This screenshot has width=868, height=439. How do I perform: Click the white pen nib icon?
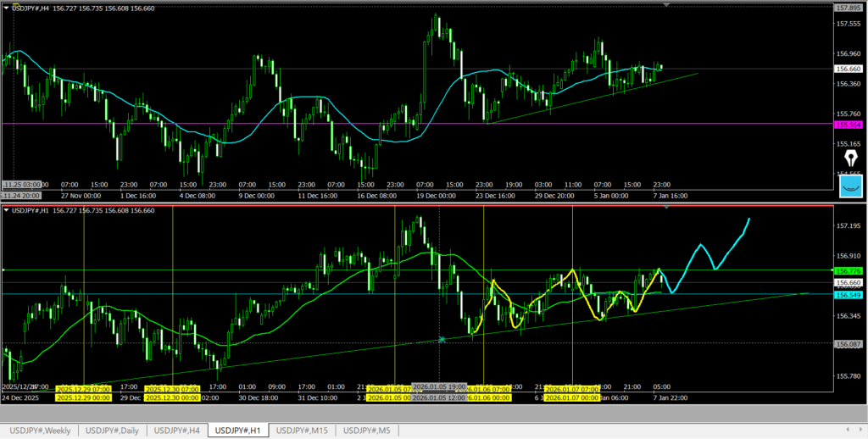850,159
